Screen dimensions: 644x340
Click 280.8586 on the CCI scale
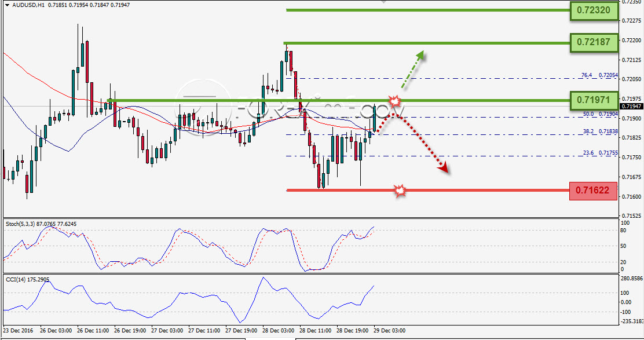click(632, 279)
